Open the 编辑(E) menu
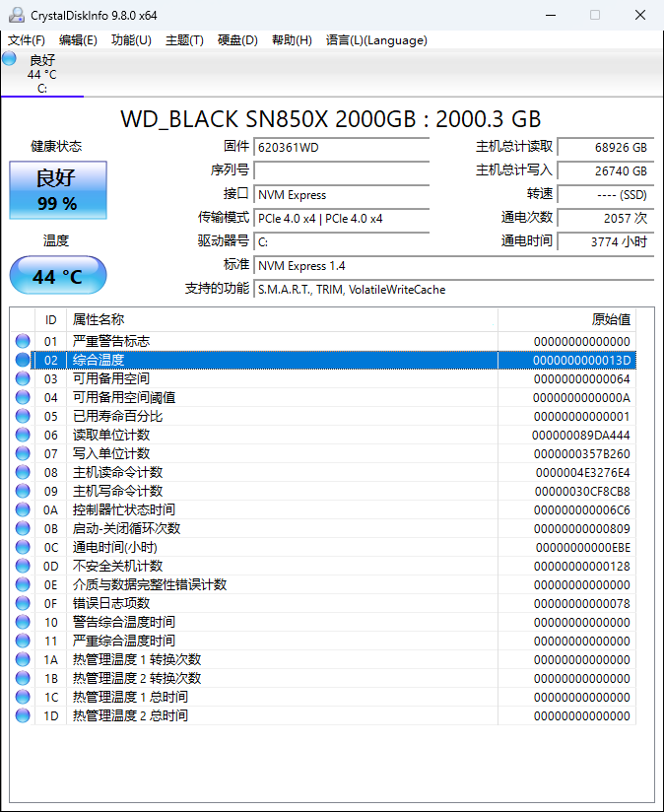 click(78, 40)
